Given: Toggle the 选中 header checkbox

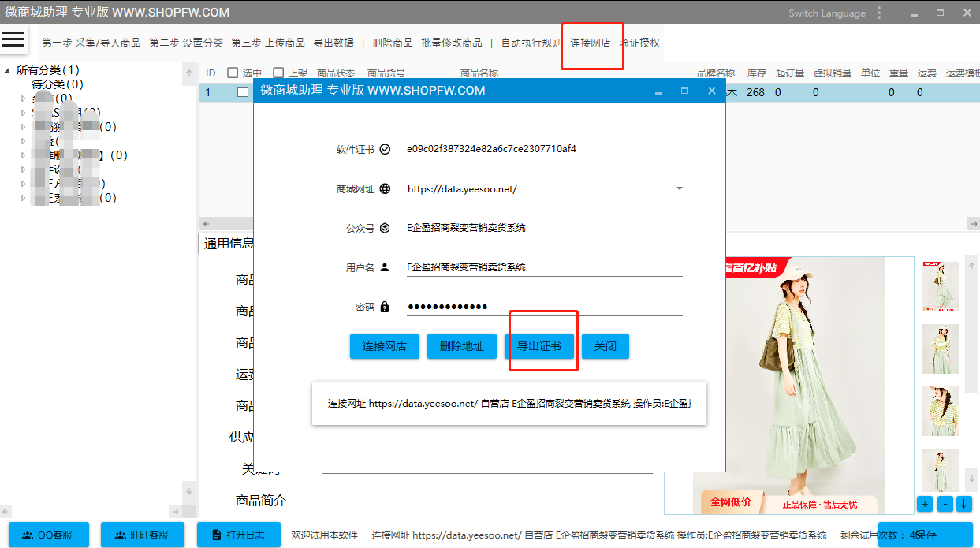Looking at the screenshot, I should click(233, 73).
